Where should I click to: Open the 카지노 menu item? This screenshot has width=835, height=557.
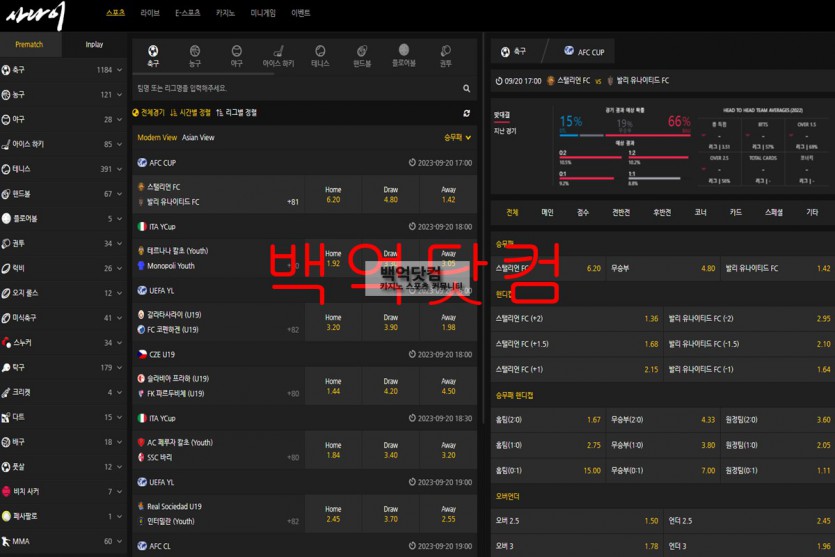[225, 13]
